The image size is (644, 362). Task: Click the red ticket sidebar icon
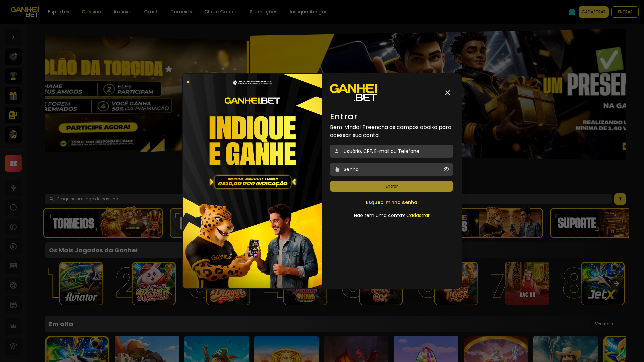tap(13, 163)
